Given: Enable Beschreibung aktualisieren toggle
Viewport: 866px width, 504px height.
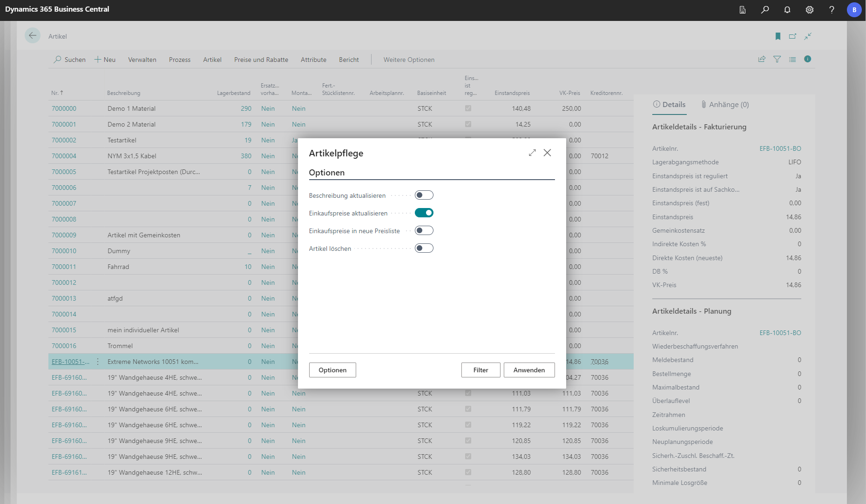Looking at the screenshot, I should (424, 195).
